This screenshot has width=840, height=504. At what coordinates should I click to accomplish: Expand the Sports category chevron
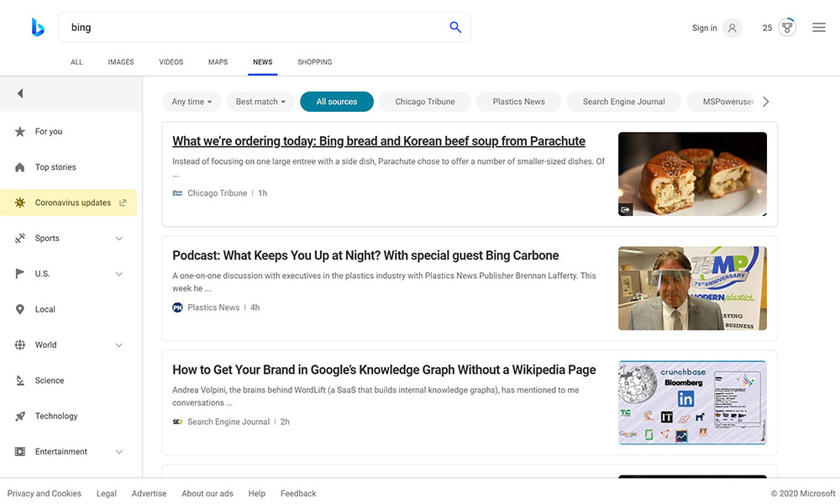tap(118, 239)
